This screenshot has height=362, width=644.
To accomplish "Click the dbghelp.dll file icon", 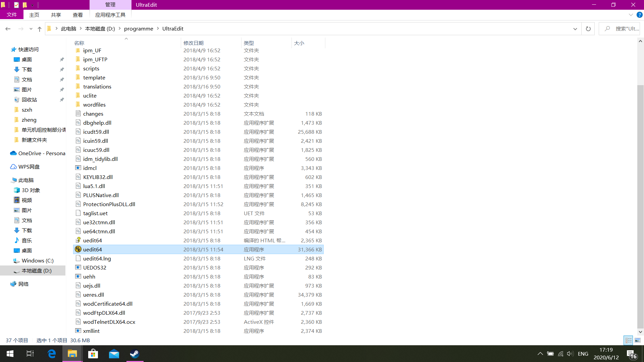I will click(x=78, y=123).
